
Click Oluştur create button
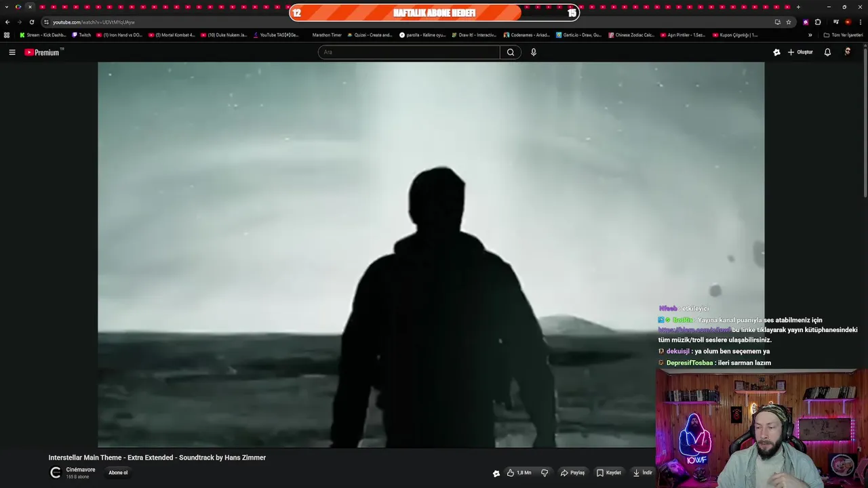[x=800, y=52]
